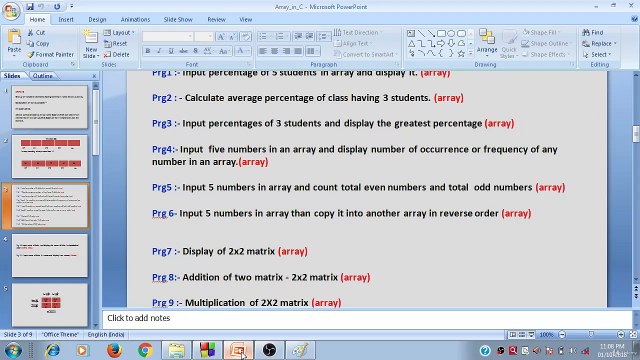Expand the Replace dropdown arrow
The height and width of the screenshot is (360, 640).
[x=615, y=43]
